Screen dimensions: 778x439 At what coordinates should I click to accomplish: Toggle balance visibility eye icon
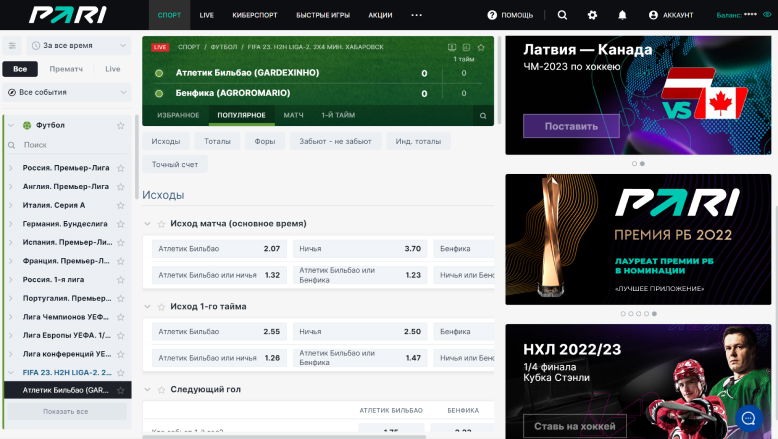[767, 15]
